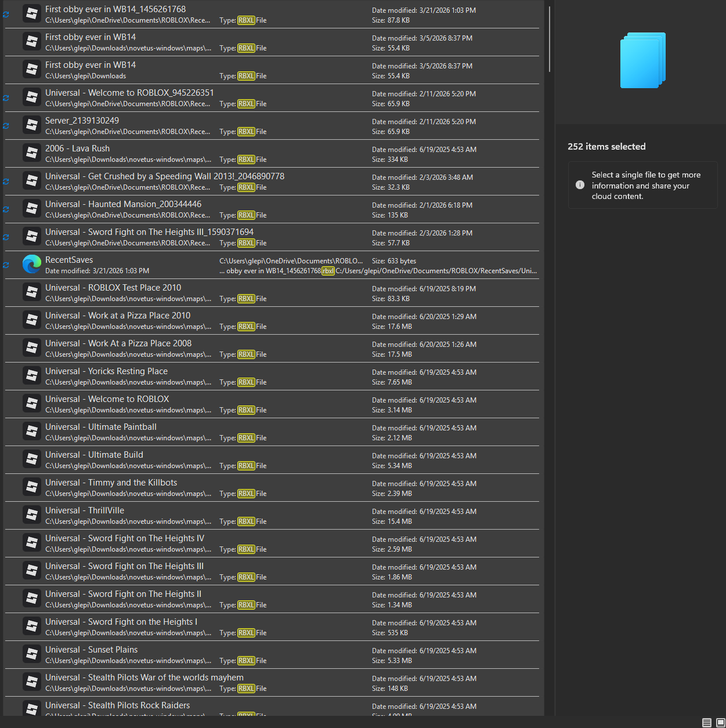Click the Roblox icon of Sword Fight on The Heights II
The height and width of the screenshot is (728, 726).
click(32, 599)
